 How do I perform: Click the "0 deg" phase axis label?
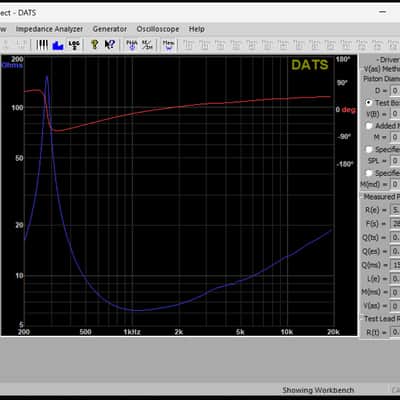[x=346, y=110]
